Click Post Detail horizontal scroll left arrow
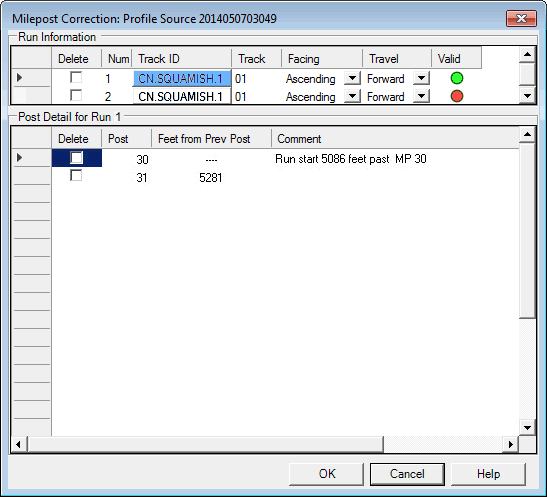This screenshot has height=497, width=547. point(18,444)
